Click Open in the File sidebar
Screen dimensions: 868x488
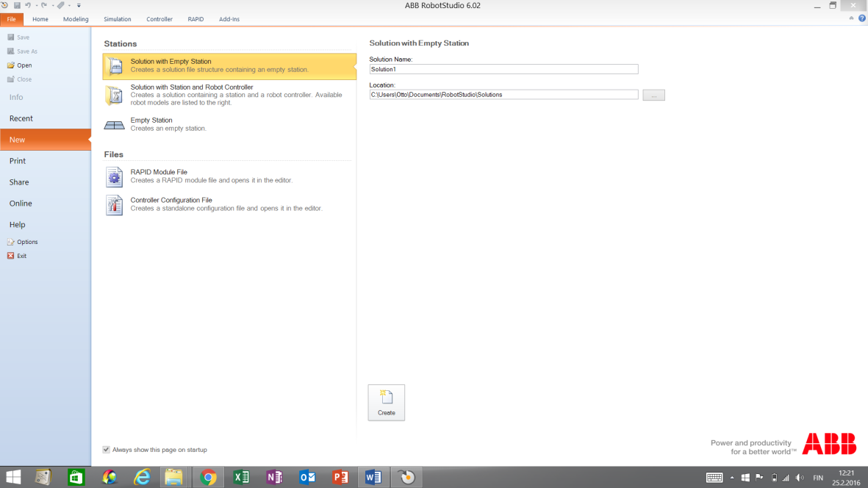[x=20, y=65]
